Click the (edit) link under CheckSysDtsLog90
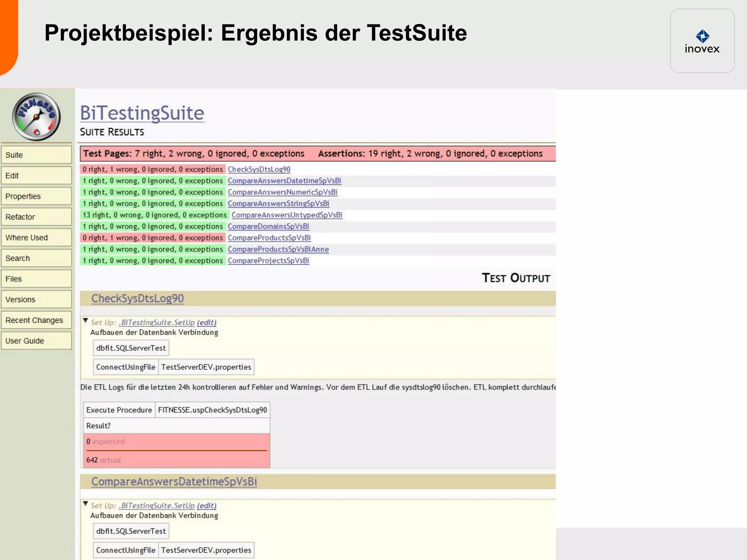Image resolution: width=747 pixels, height=560 pixels. pos(207,322)
